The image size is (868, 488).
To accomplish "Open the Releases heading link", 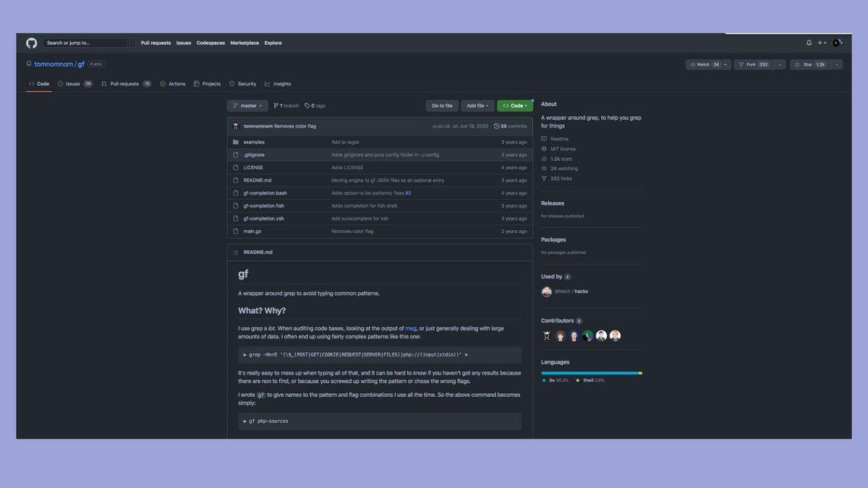I will [553, 203].
